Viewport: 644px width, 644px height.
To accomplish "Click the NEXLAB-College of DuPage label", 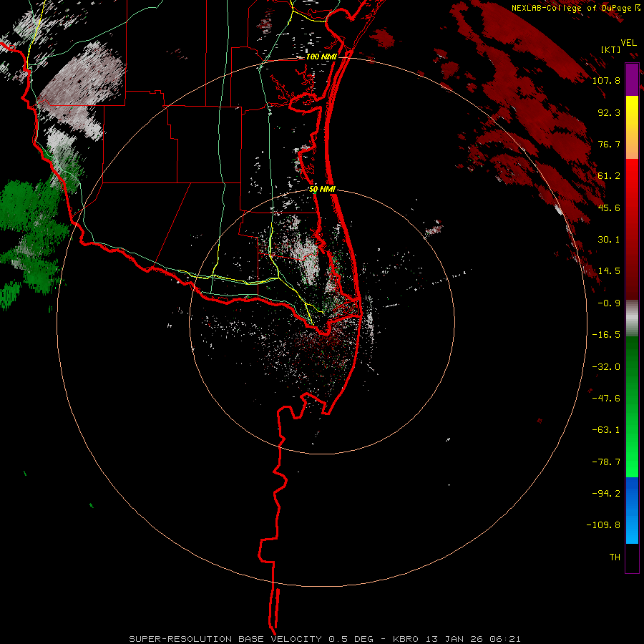I will 575,8.
